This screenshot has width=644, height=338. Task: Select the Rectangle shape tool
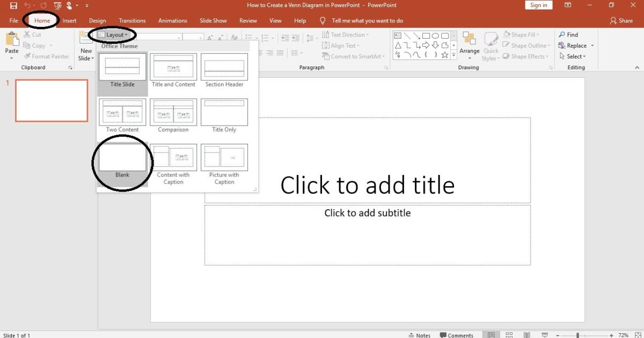426,35
